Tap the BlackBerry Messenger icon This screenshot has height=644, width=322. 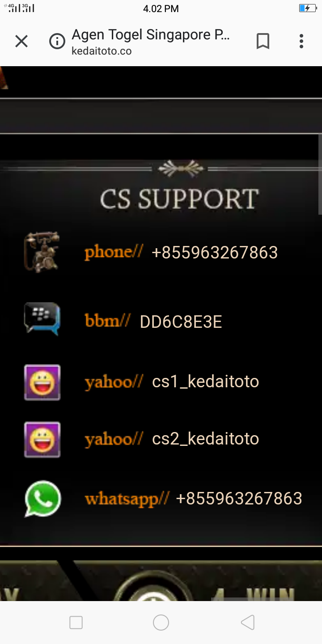(x=42, y=319)
